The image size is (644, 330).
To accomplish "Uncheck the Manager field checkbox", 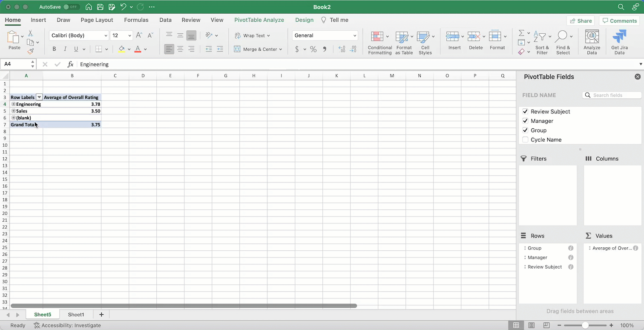I will pyautogui.click(x=525, y=121).
